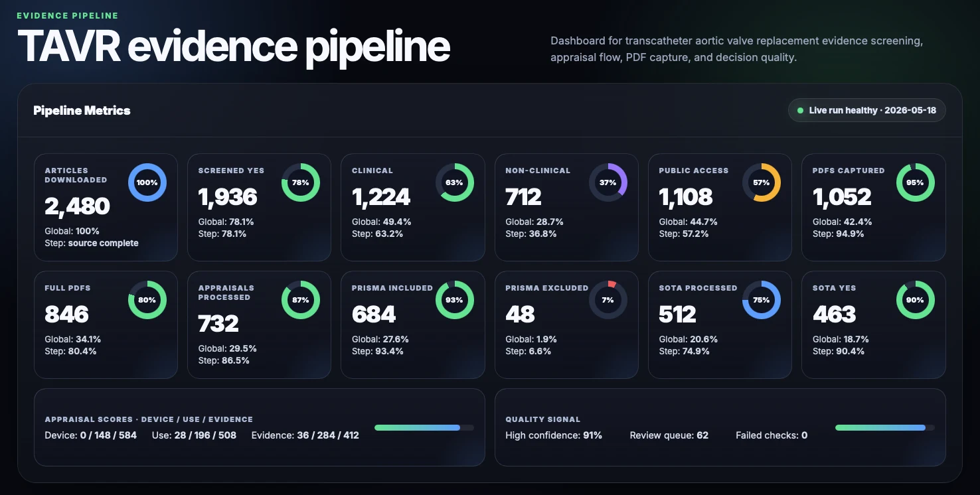Viewport: 980px width, 495px height.
Task: Click Failed checks: 0 value
Action: pos(772,436)
